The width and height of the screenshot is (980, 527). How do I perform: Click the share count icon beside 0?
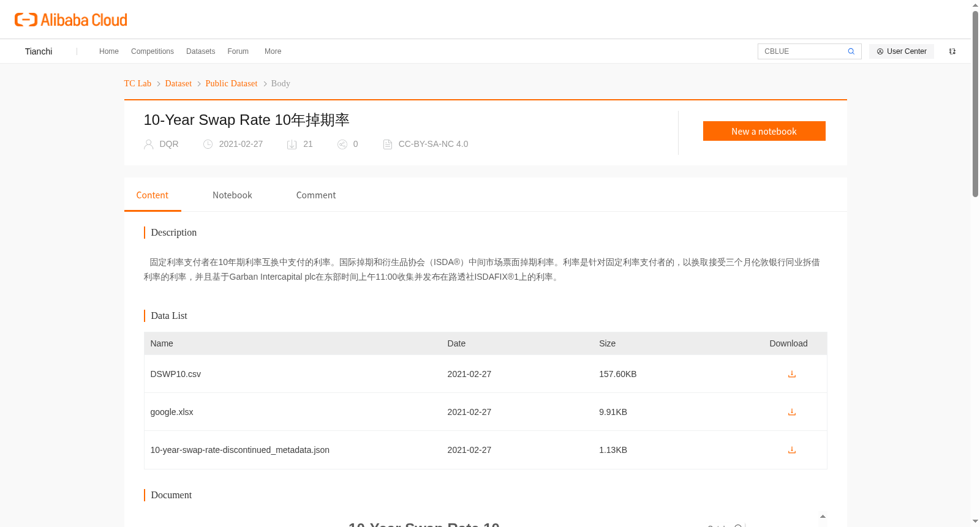coord(342,144)
